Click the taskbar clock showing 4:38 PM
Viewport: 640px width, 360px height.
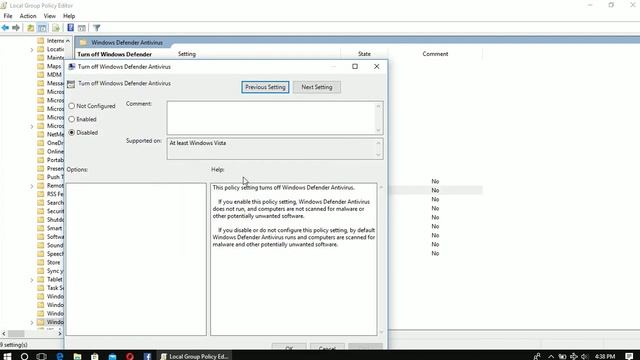pyautogui.click(x=605, y=356)
